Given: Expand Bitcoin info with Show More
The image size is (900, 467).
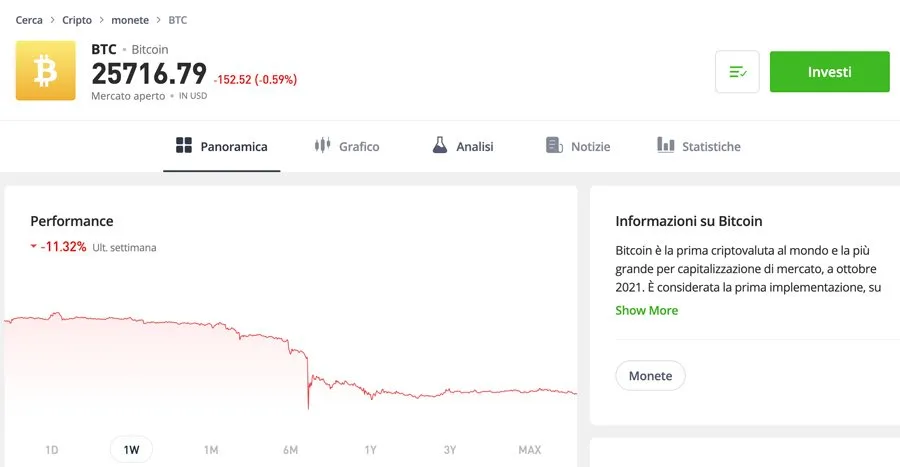Looking at the screenshot, I should pos(646,310).
